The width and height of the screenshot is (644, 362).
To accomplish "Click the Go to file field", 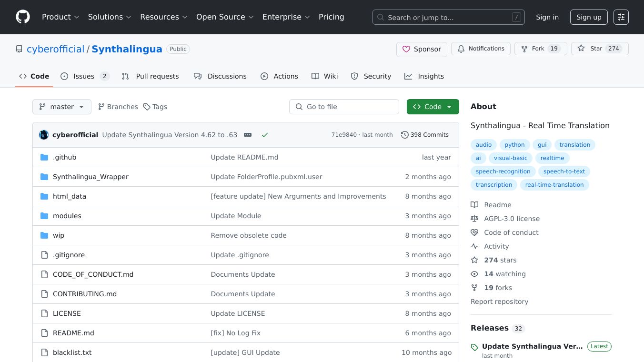I will point(344,107).
